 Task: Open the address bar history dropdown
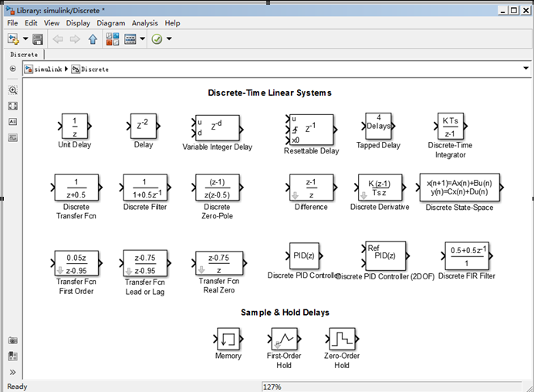(525, 69)
